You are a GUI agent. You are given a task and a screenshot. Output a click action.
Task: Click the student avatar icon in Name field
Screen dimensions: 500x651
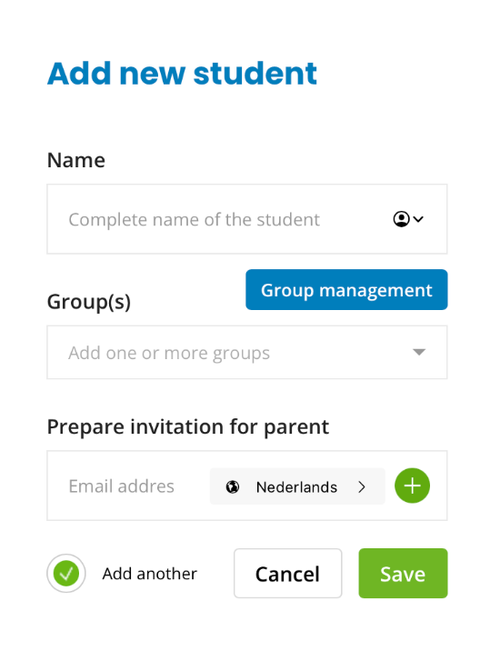[401, 219]
